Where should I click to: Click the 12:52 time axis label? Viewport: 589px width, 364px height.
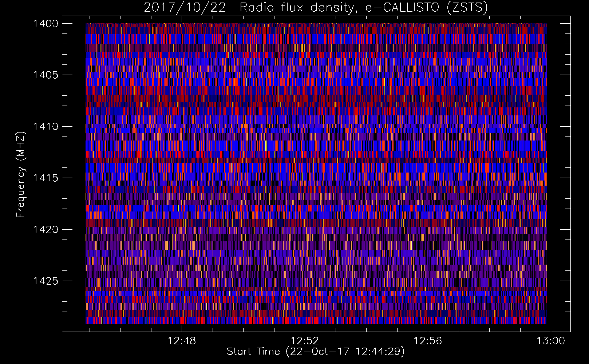pyautogui.click(x=305, y=341)
